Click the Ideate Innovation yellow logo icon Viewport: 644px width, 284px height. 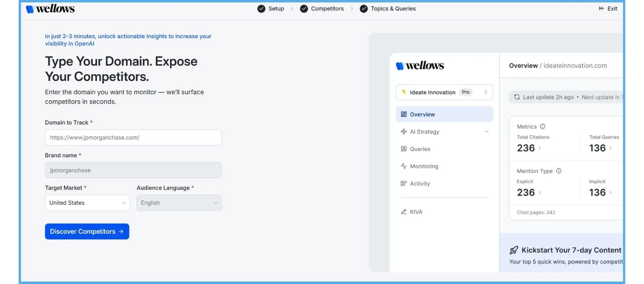click(x=403, y=92)
